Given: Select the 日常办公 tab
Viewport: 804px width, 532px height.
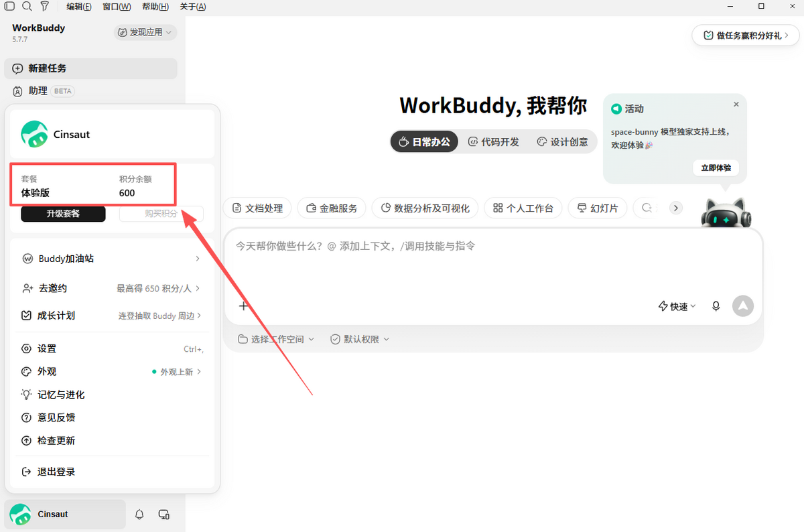Looking at the screenshot, I should tap(424, 142).
